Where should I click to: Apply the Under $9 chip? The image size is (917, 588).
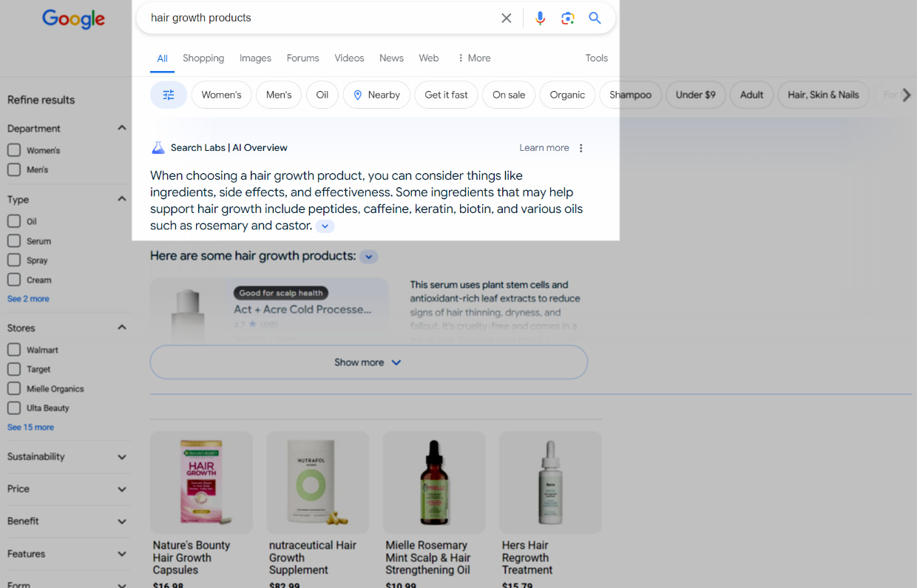tap(696, 95)
